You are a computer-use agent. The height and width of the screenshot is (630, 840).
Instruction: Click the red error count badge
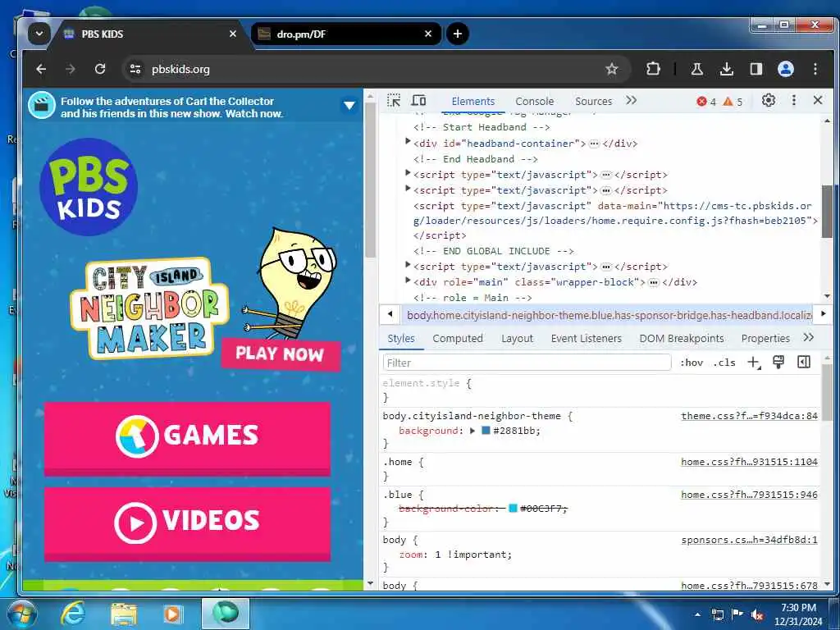coord(706,101)
